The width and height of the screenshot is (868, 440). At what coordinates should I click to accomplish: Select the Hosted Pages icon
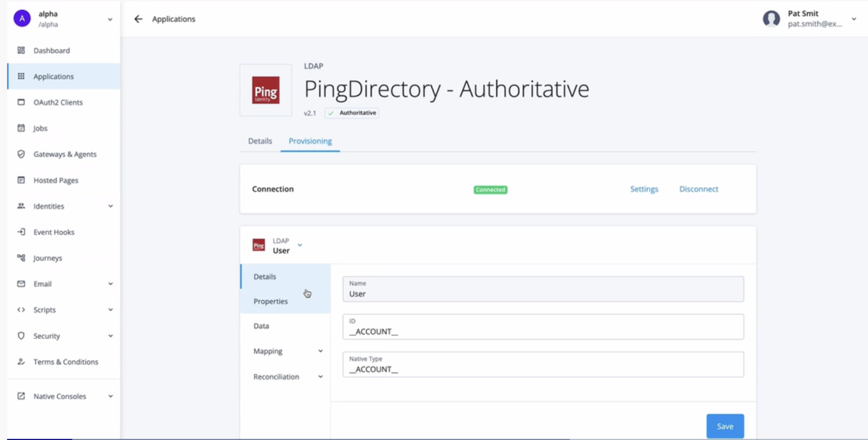click(x=21, y=180)
